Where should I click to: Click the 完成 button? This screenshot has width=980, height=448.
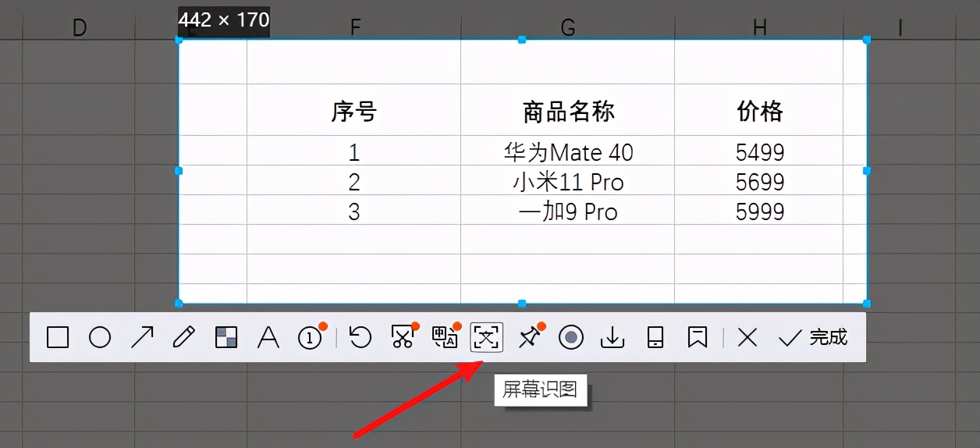pos(813,337)
